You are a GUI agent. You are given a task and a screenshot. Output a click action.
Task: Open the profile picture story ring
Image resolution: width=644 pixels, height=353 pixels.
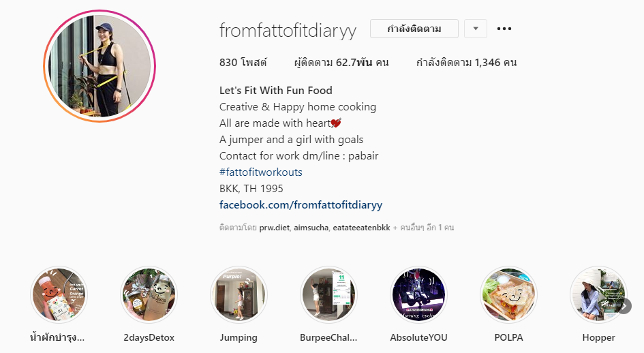tap(99, 66)
